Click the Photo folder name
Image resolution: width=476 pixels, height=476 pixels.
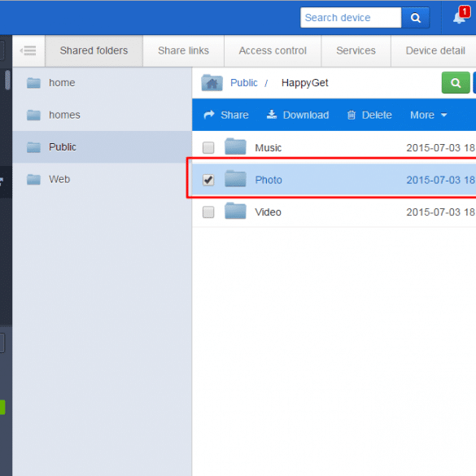(x=269, y=180)
